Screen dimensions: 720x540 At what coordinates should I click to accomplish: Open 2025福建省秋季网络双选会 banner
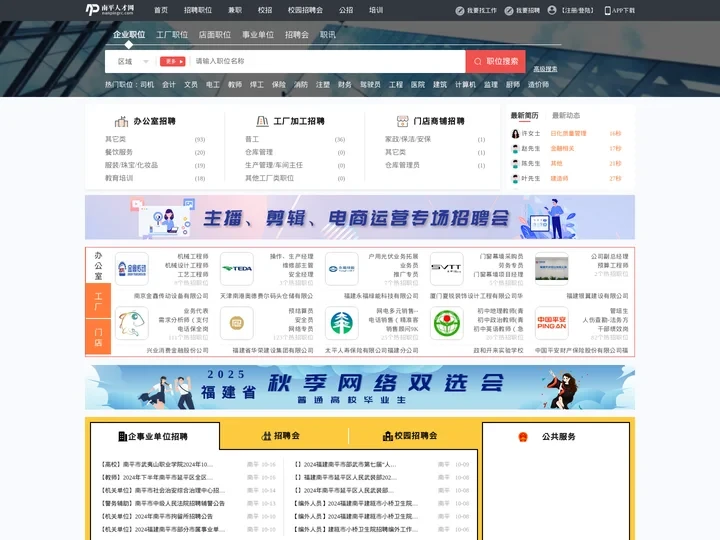tap(360, 387)
